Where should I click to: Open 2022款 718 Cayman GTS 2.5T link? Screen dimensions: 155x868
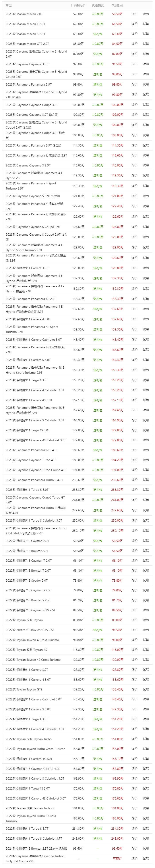point(31,610)
